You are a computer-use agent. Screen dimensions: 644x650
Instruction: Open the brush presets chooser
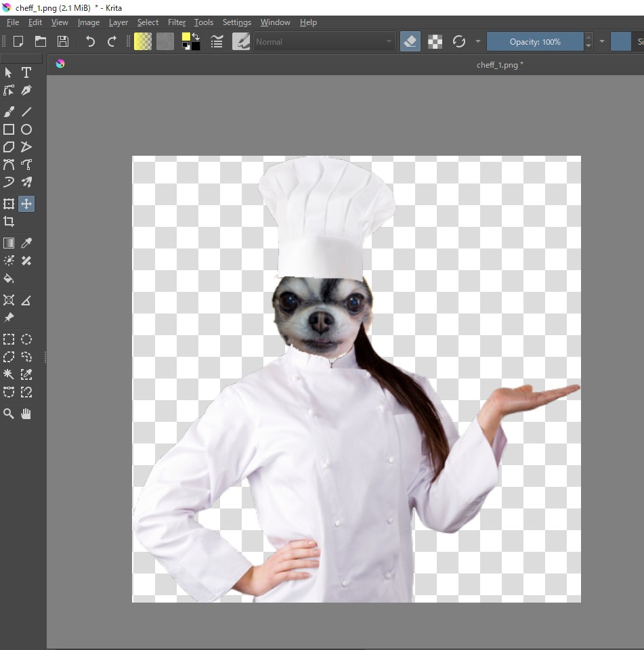[241, 41]
